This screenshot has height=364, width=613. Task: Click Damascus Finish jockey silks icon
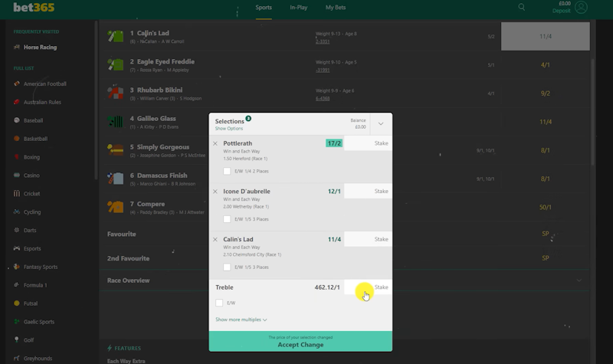pos(116,179)
